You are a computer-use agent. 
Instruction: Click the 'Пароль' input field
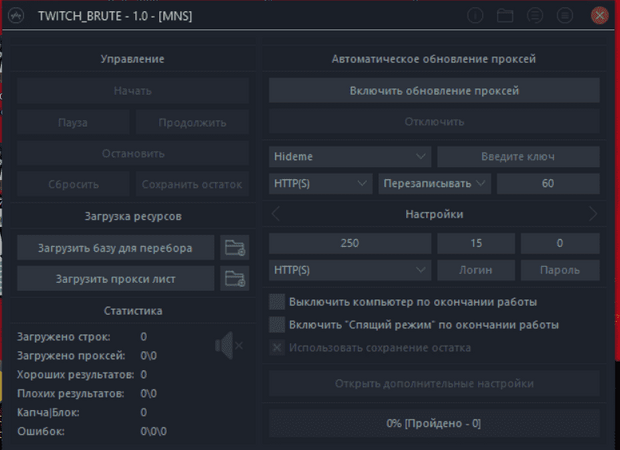pyautogui.click(x=560, y=270)
